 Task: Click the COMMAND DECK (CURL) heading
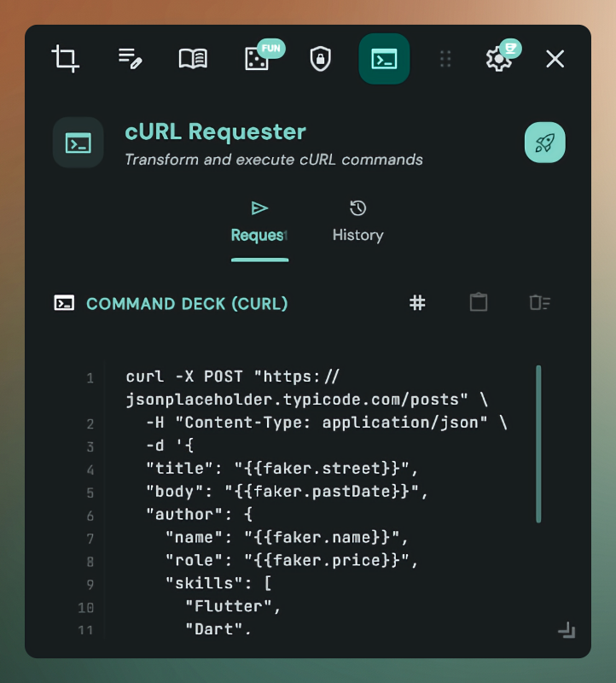click(x=187, y=304)
